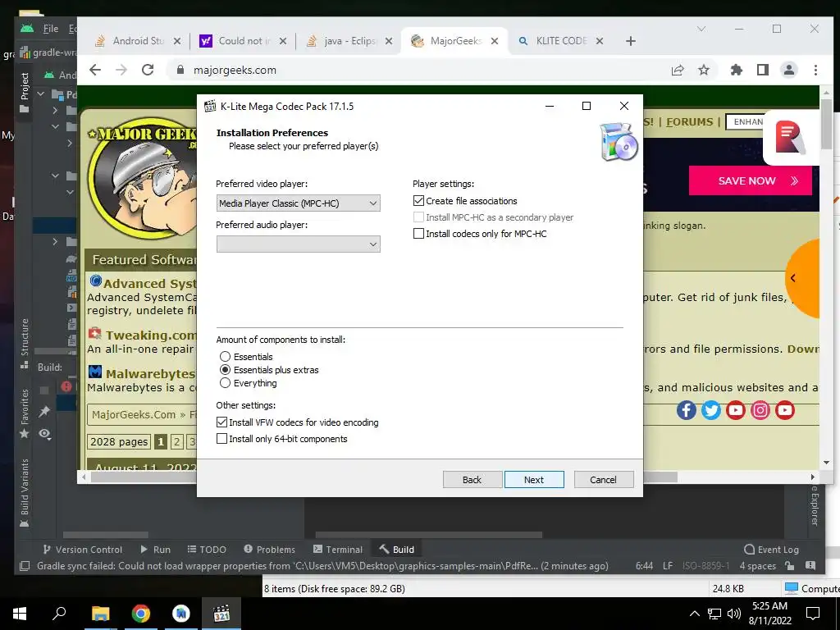840x630 pixels.
Task: Open the Run tool window
Action: 155,550
